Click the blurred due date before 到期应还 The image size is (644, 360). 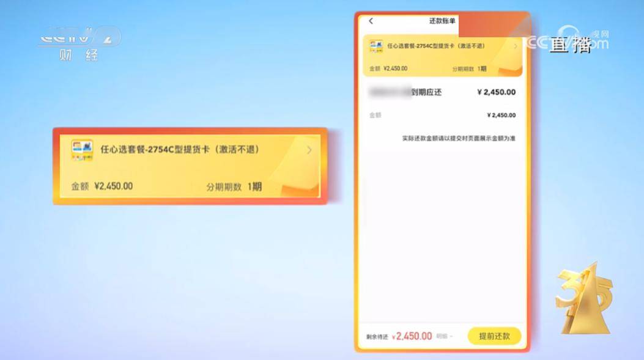pyautogui.click(x=390, y=92)
